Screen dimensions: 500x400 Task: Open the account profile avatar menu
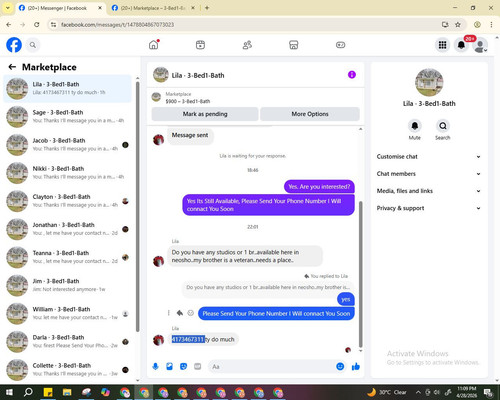[480, 45]
